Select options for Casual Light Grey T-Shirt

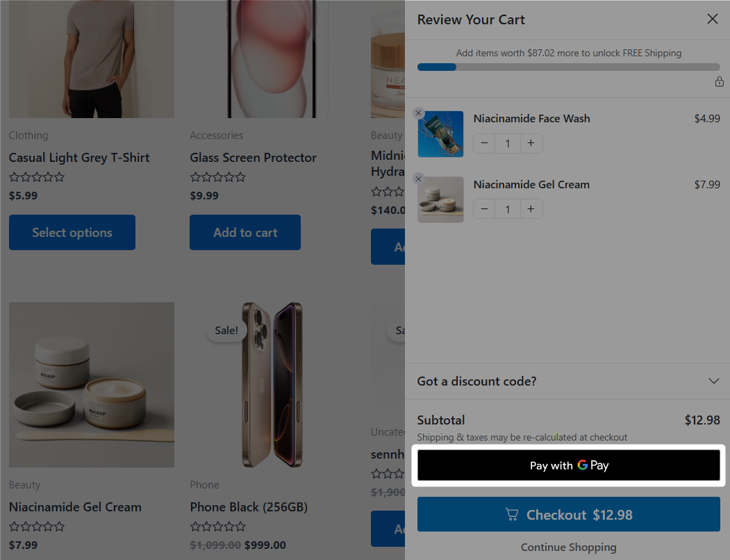72,233
